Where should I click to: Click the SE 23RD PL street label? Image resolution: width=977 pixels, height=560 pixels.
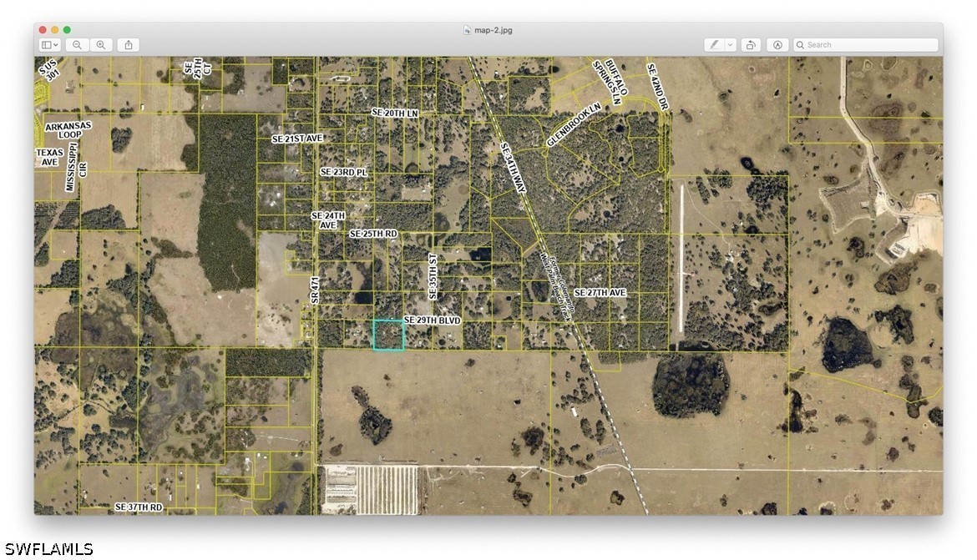coord(343,172)
